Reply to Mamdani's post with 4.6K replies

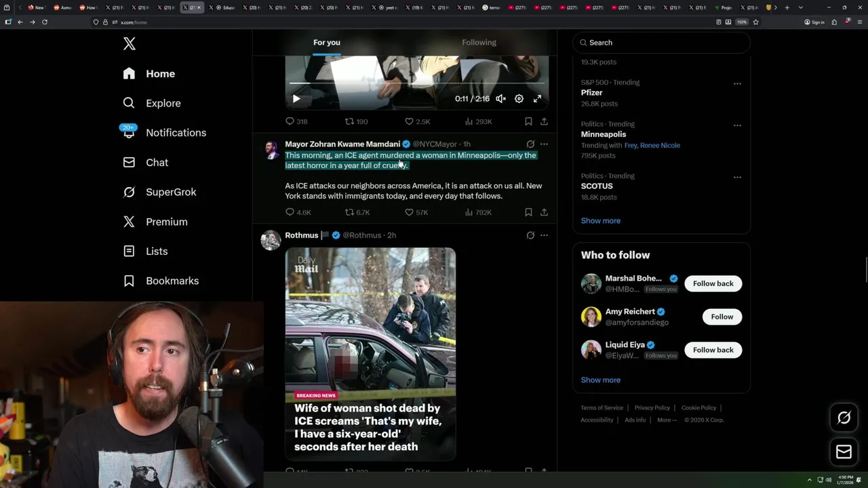coord(298,212)
